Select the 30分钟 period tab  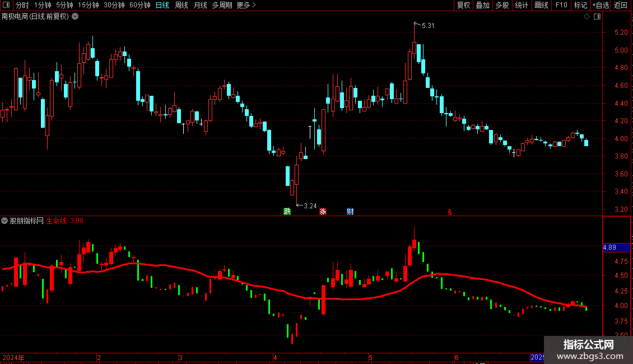coord(114,5)
